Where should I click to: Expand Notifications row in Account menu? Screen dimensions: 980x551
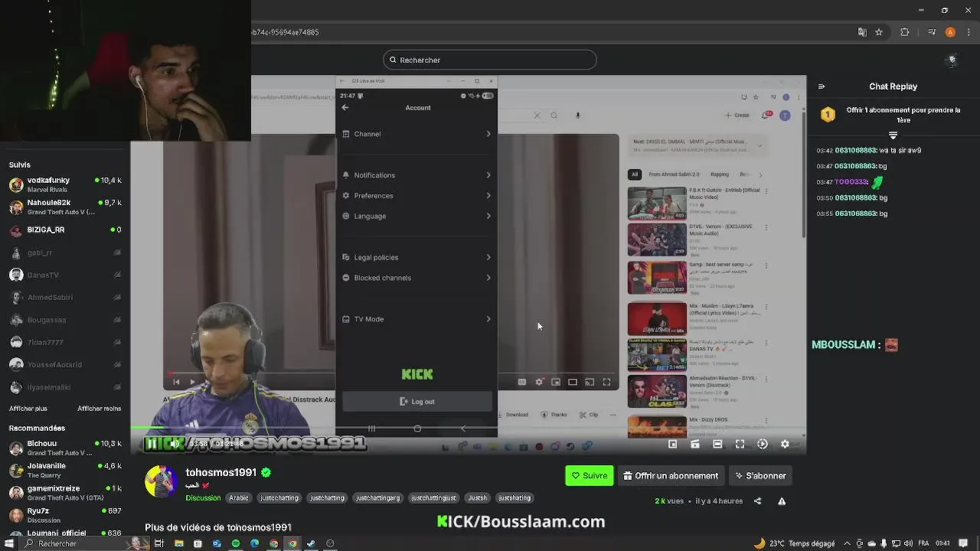[x=417, y=175]
